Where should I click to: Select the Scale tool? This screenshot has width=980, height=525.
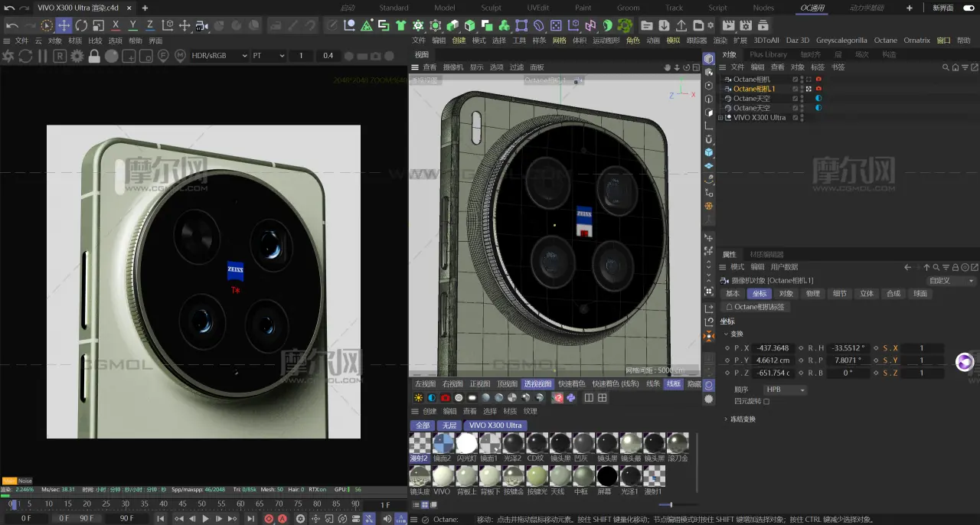[97, 25]
